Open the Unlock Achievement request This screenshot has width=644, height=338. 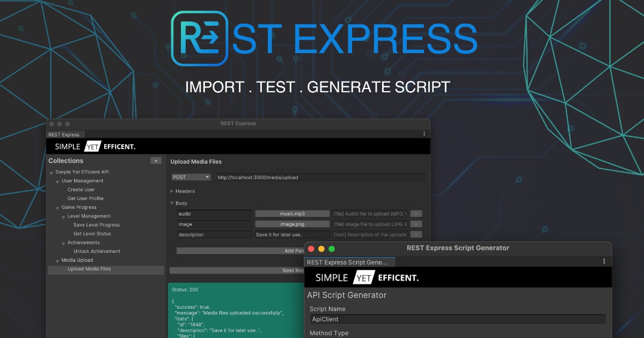97,251
